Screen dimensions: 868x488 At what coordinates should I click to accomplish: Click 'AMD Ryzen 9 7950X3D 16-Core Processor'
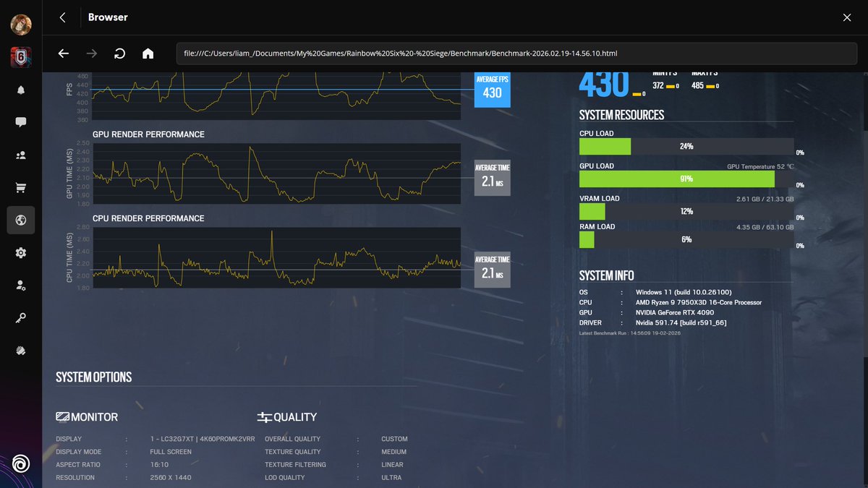(699, 302)
